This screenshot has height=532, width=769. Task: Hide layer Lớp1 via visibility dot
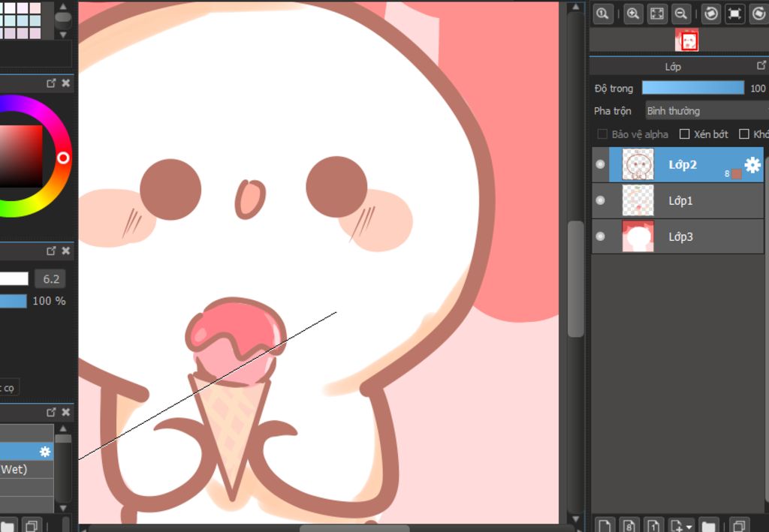(x=600, y=200)
